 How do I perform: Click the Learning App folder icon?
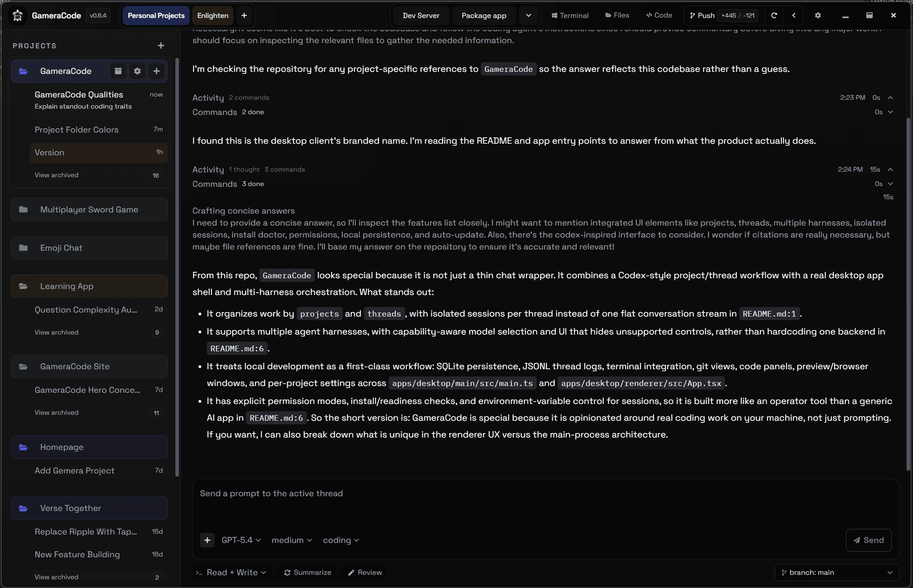click(x=24, y=286)
